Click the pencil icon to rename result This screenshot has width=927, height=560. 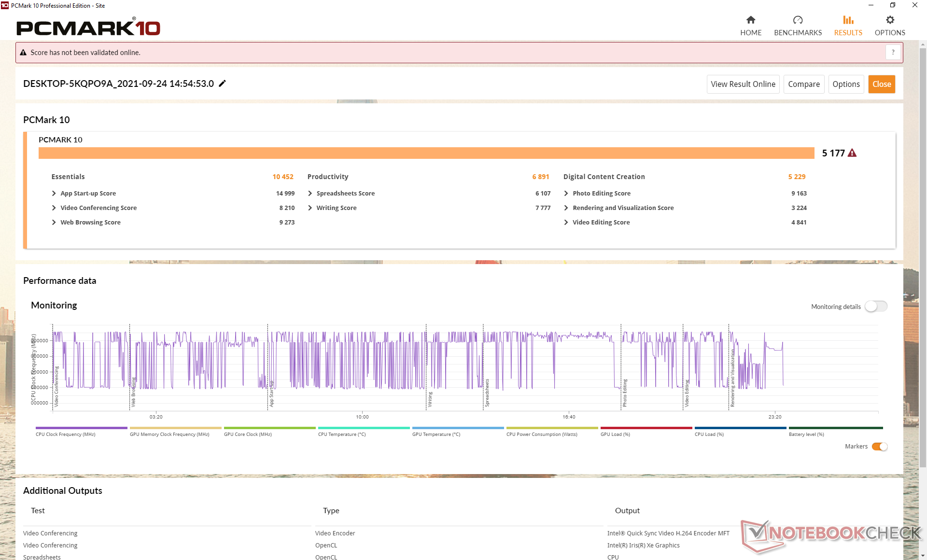(x=222, y=84)
